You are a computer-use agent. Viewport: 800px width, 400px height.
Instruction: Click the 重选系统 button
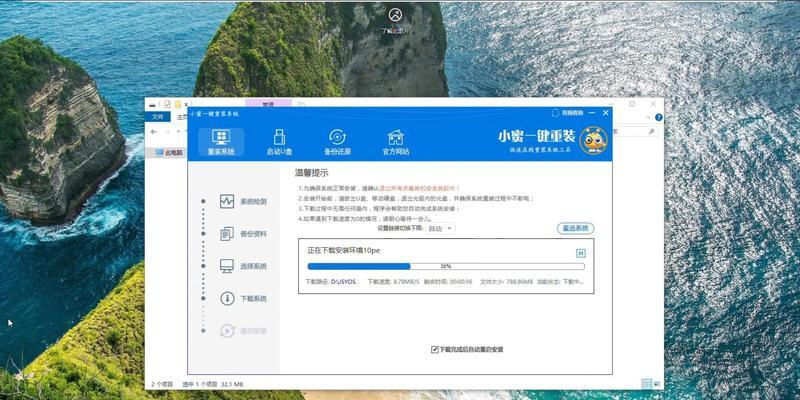tap(576, 229)
